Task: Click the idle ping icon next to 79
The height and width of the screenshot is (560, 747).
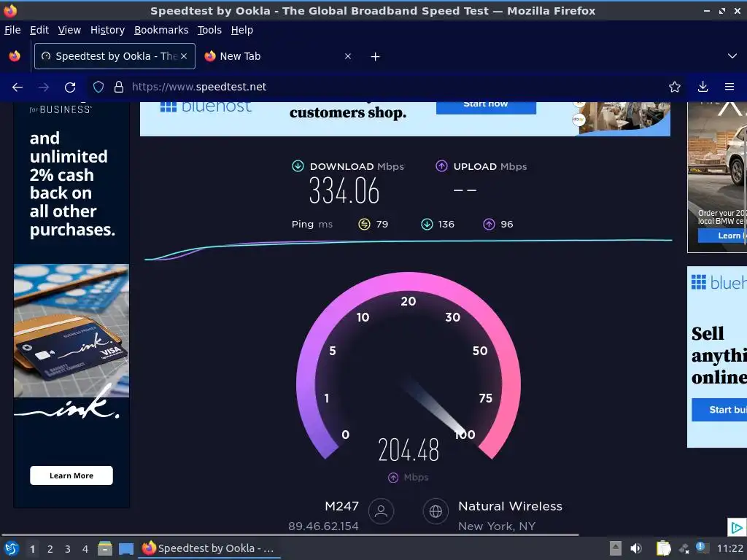Action: [364, 225]
